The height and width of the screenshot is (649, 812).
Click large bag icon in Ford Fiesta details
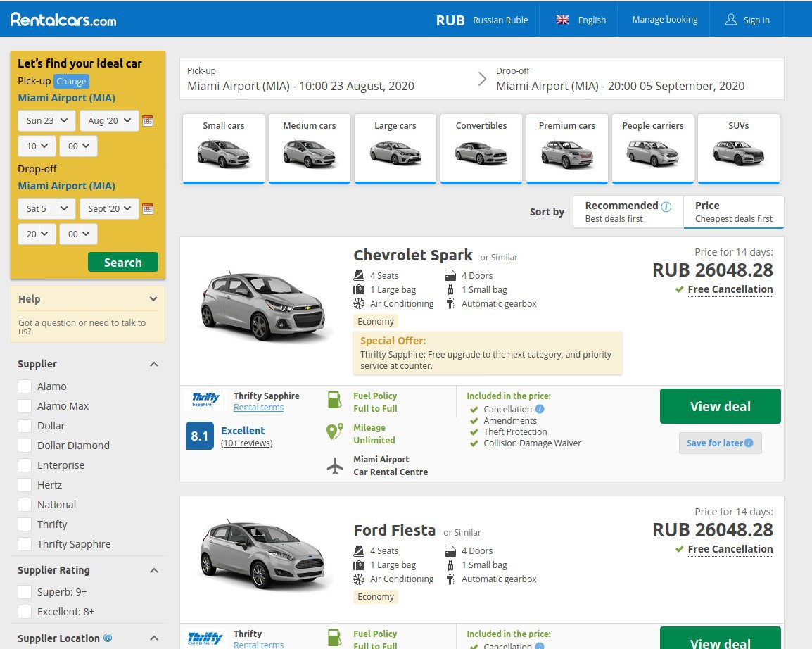[x=359, y=565]
